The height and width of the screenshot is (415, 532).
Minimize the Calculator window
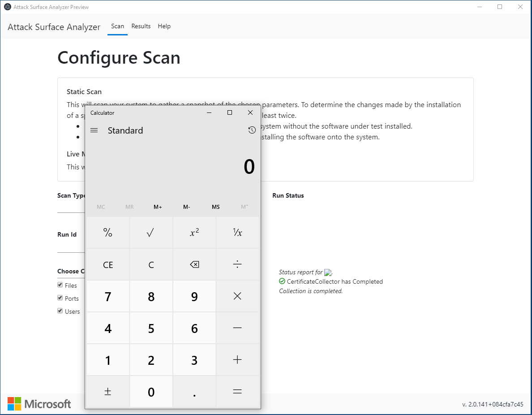pyautogui.click(x=209, y=113)
